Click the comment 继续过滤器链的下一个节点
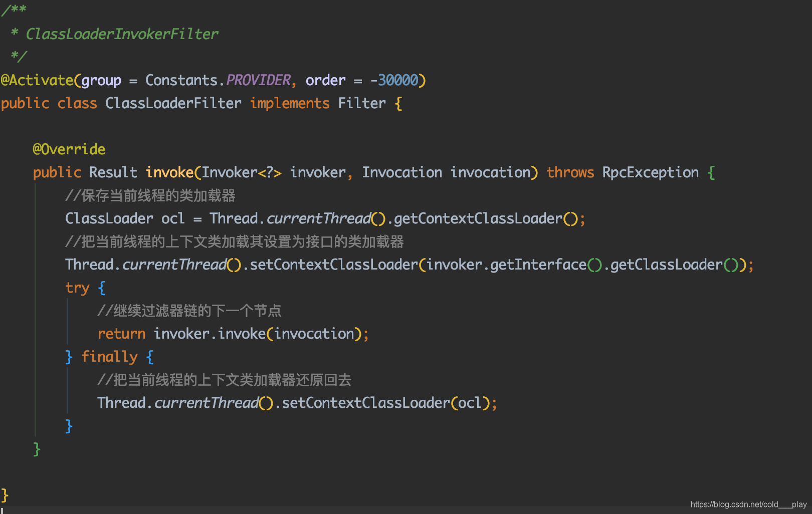This screenshot has height=514, width=812. pyautogui.click(x=189, y=311)
